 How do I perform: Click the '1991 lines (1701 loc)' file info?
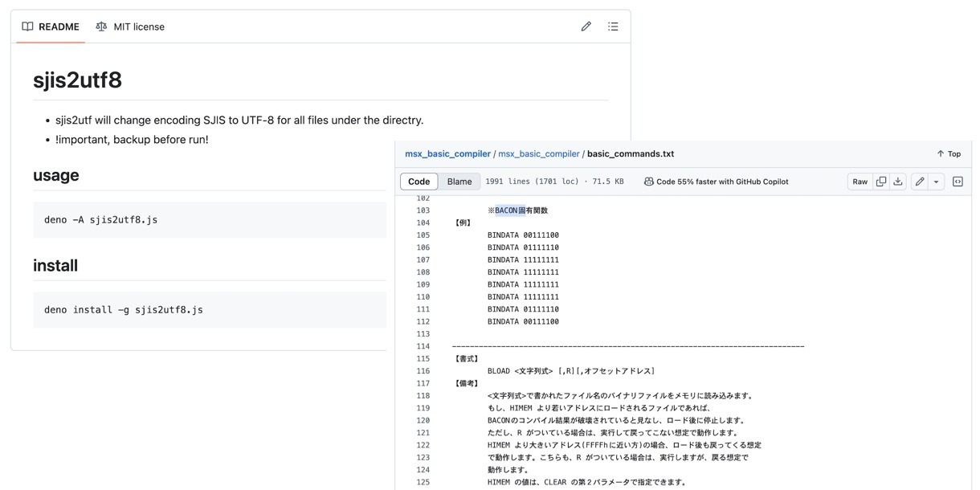(x=532, y=182)
